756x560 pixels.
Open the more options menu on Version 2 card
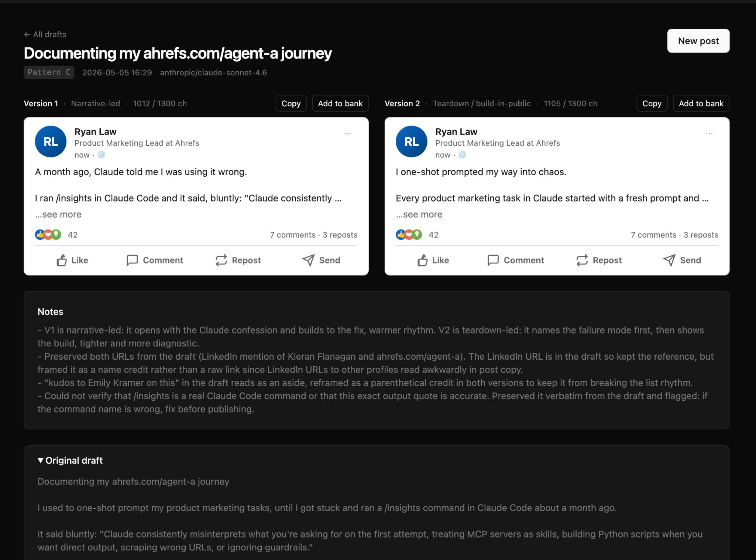(709, 134)
